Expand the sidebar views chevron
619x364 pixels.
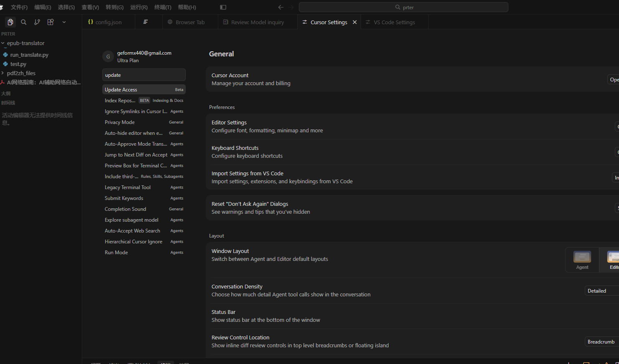[x=64, y=22]
